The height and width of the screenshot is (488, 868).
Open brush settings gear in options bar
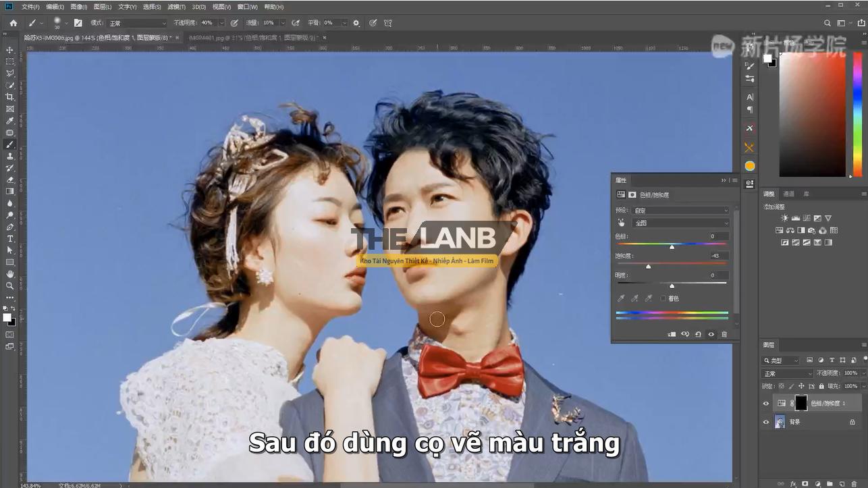pyautogui.click(x=356, y=23)
